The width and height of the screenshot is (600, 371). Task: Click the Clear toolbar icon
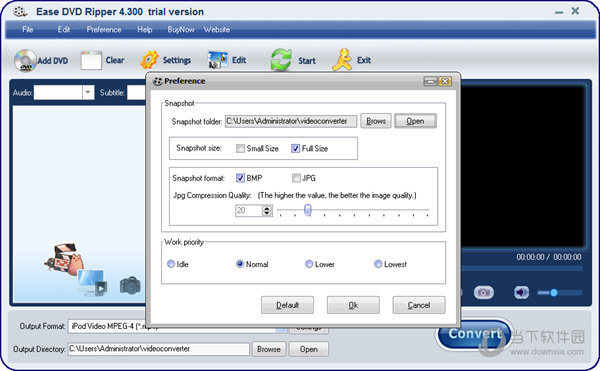(91, 60)
